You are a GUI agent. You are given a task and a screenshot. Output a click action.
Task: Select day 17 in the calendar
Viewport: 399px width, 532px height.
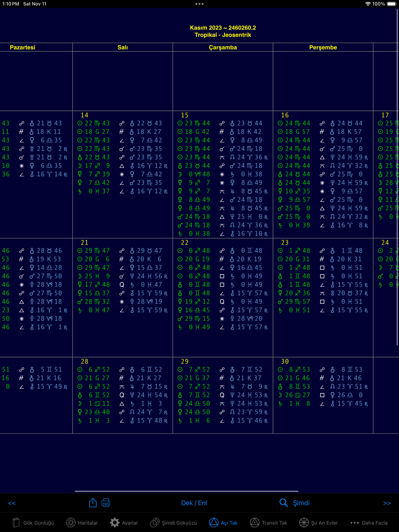click(x=385, y=115)
